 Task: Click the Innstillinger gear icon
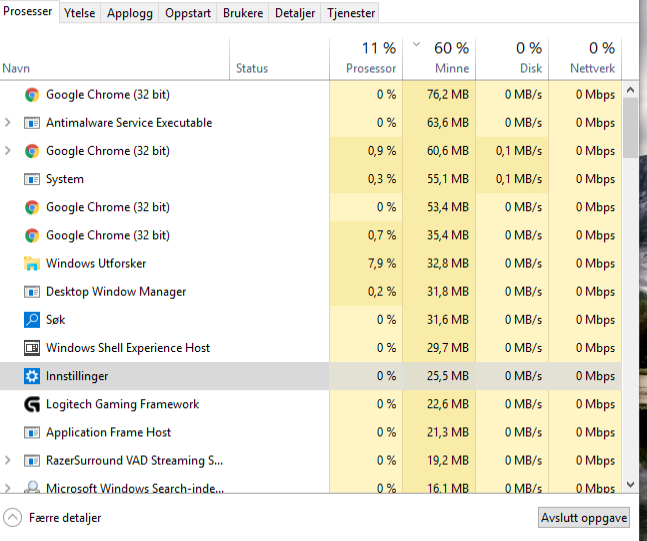pos(31,376)
